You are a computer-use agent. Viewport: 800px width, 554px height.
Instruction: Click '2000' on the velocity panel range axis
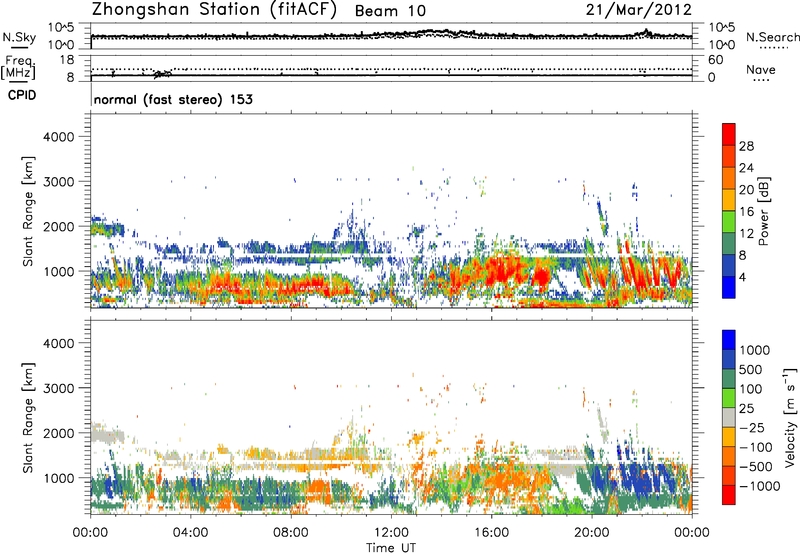click(58, 433)
